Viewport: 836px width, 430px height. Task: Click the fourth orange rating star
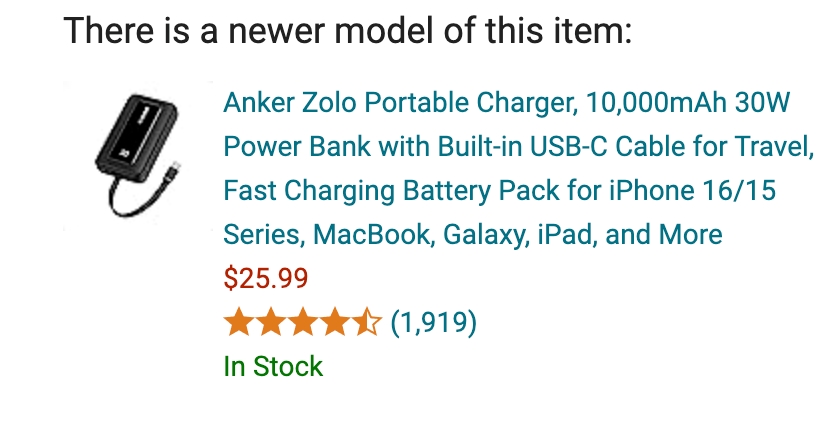(x=335, y=322)
